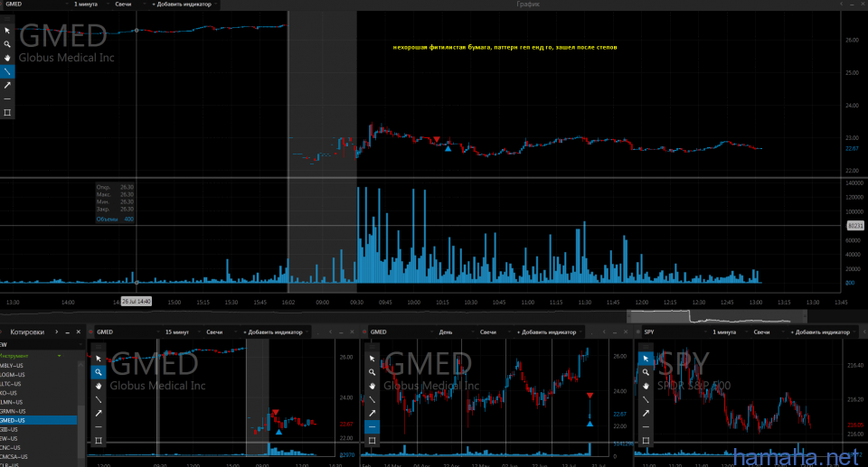Viewport: 868px width, 467px height.
Task: Select the horizontal line tool in main chart
Action: pyautogui.click(x=7, y=98)
